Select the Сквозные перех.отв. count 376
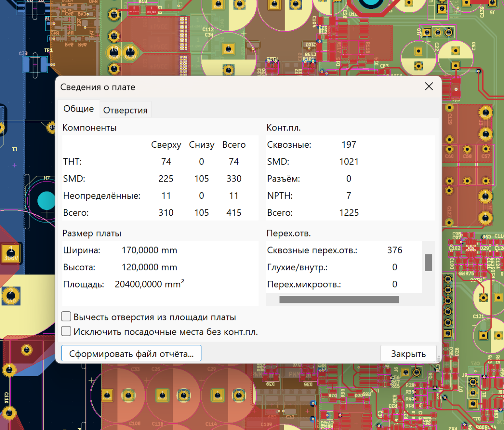 395,250
